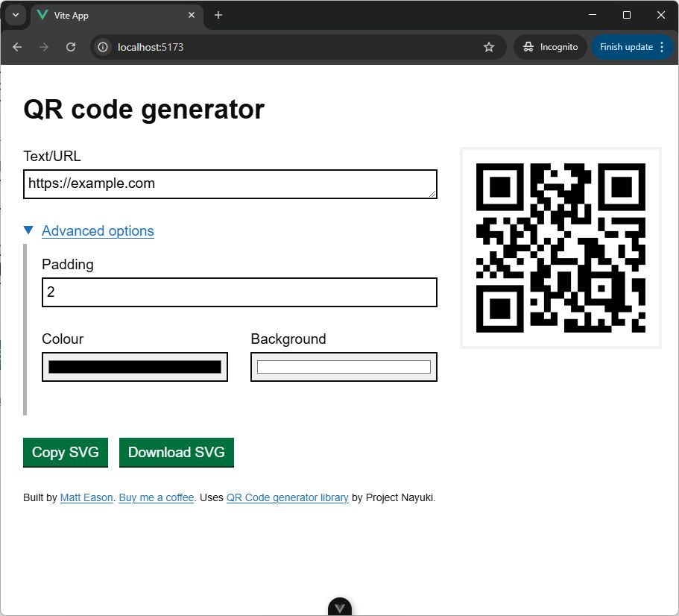Click the Colour label
This screenshot has height=616, width=679.
pyautogui.click(x=63, y=339)
